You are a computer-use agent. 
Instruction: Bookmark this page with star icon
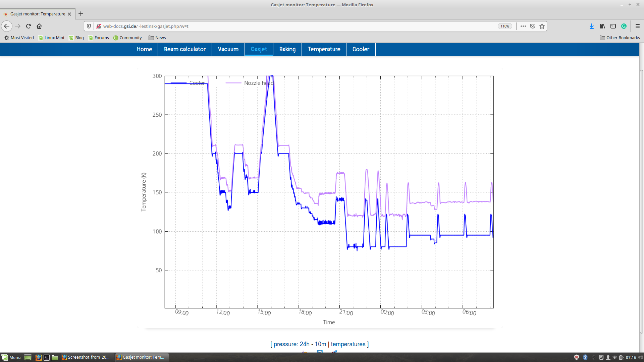pos(542,26)
